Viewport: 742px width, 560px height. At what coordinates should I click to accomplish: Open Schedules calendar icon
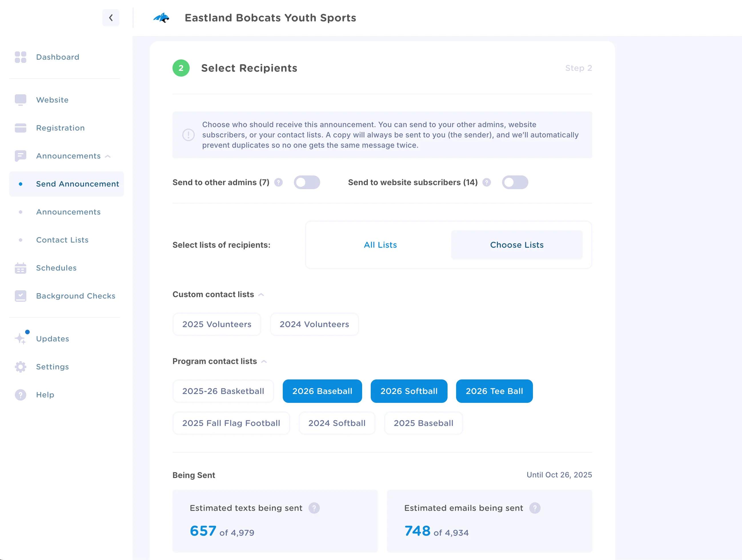[x=21, y=268]
